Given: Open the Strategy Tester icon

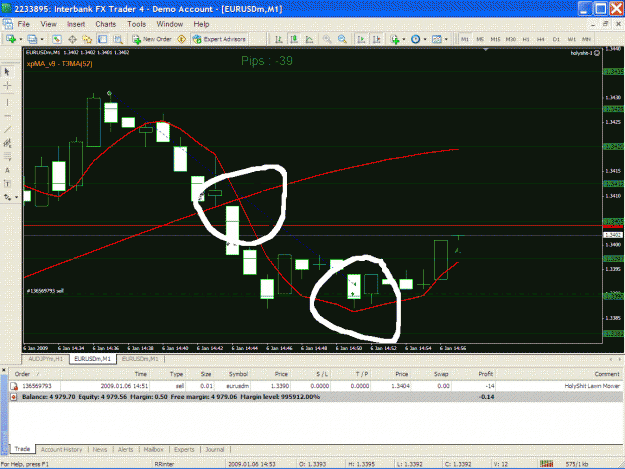Looking at the screenshot, I should click(x=118, y=39).
